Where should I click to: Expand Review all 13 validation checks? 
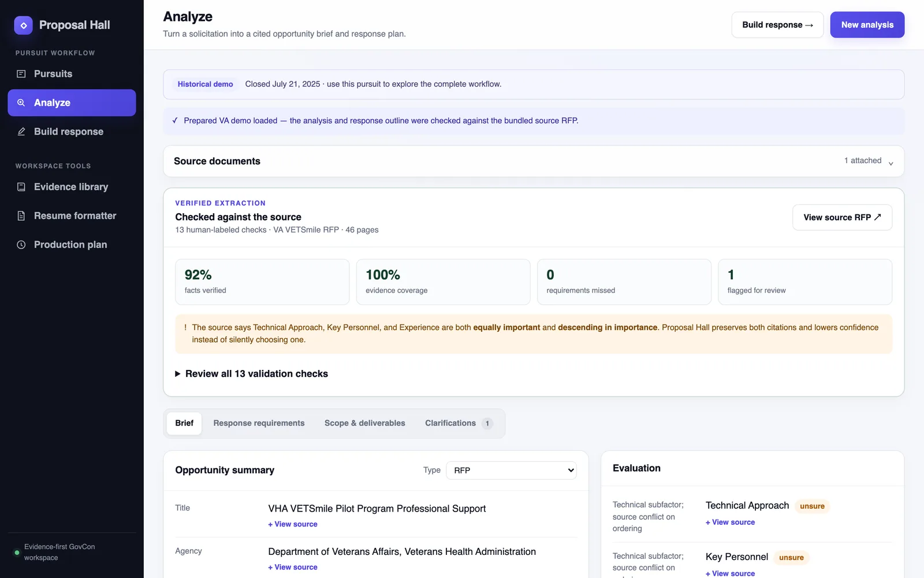click(x=251, y=374)
